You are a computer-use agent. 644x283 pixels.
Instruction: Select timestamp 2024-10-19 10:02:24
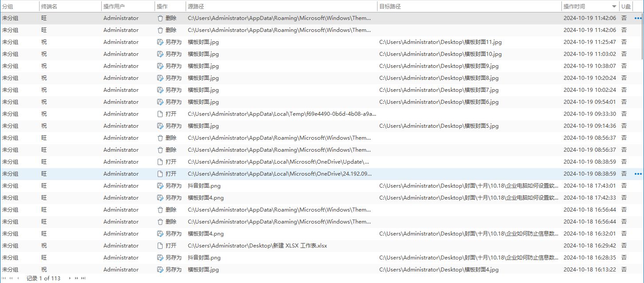589,90
